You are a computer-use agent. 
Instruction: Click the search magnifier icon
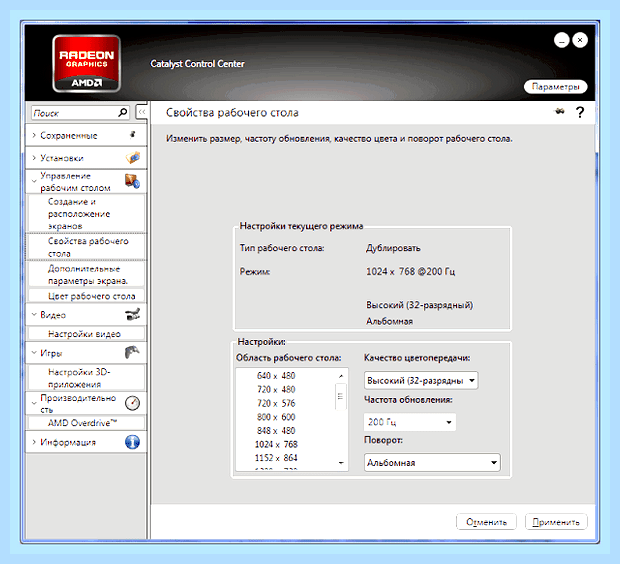pyautogui.click(x=123, y=113)
